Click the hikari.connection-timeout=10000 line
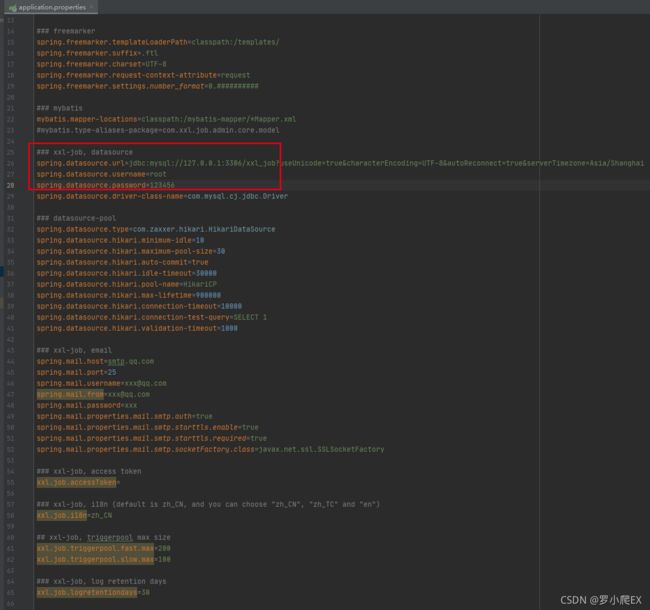Screen dimensions: 650x610 tap(139, 306)
